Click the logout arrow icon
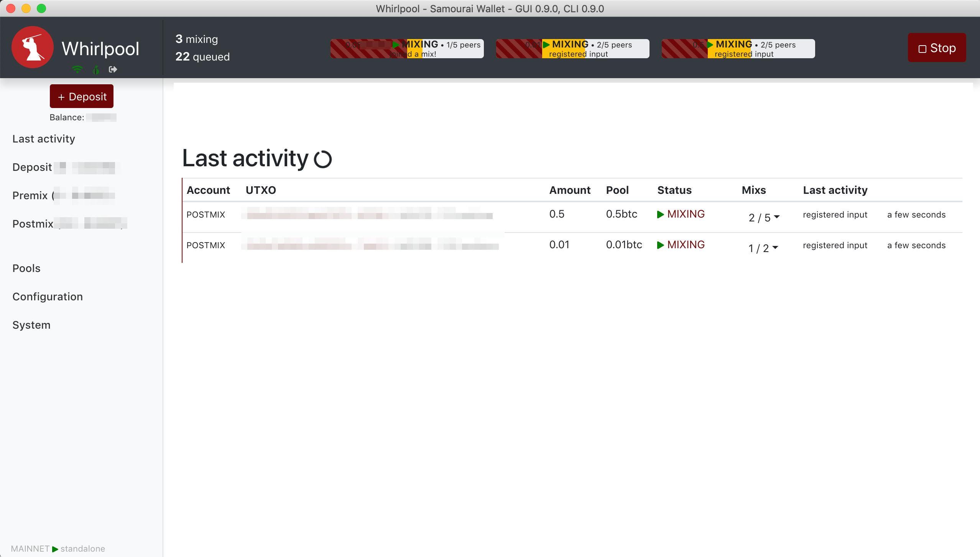 pyautogui.click(x=113, y=69)
